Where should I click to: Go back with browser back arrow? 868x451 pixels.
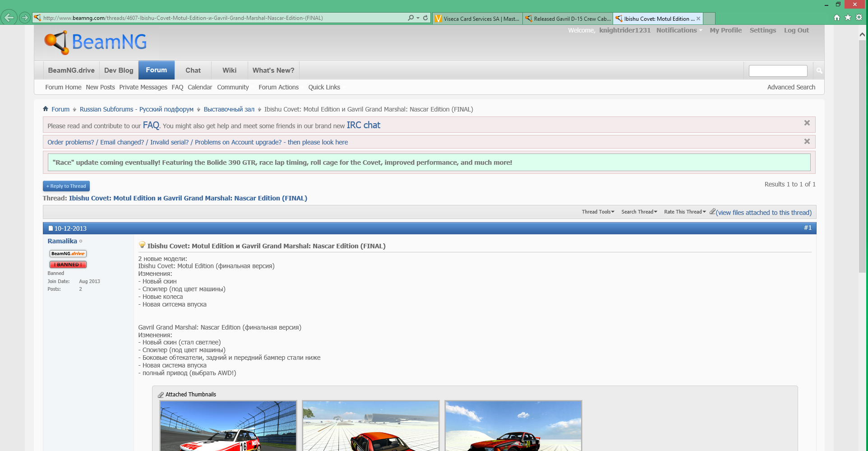coord(9,18)
